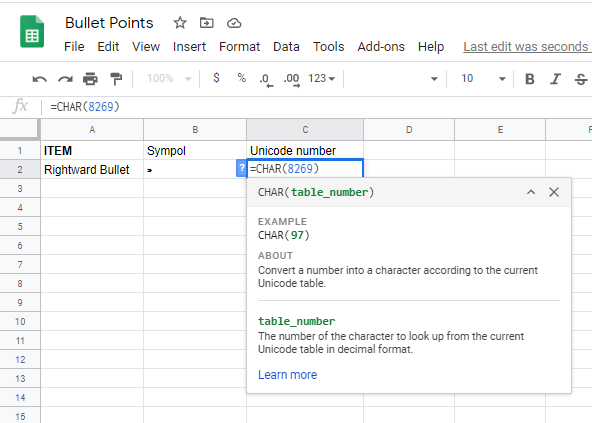Check the cloud document status icon
592x423 pixels.
(x=234, y=23)
